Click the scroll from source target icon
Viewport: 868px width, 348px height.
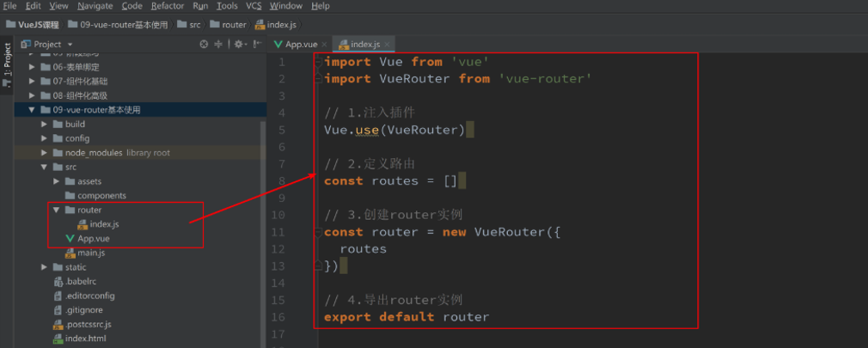pyautogui.click(x=204, y=45)
